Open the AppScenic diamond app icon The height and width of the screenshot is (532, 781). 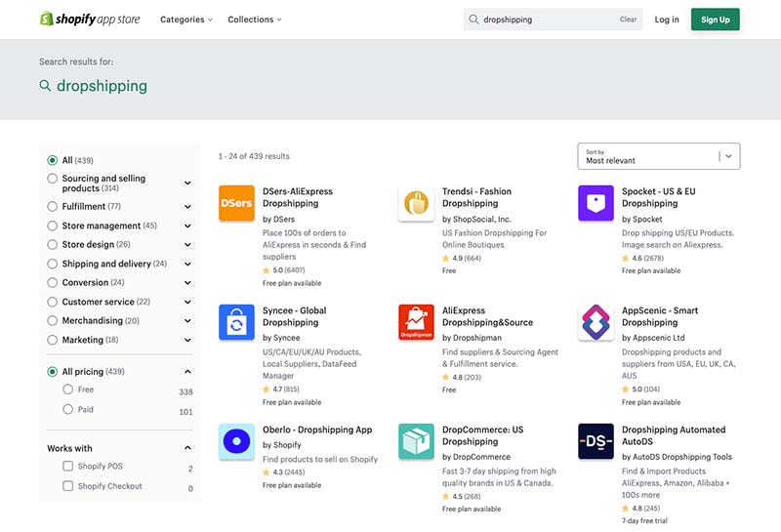[596, 322]
